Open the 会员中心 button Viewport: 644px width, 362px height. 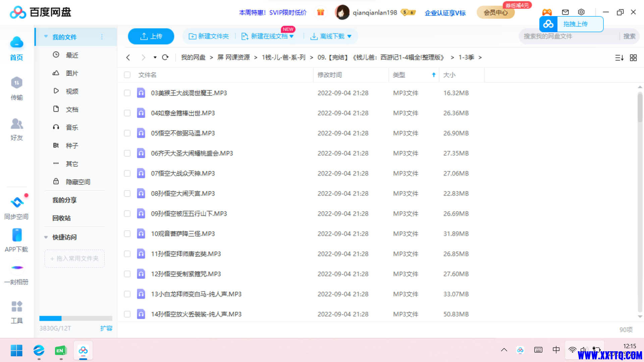(x=496, y=12)
